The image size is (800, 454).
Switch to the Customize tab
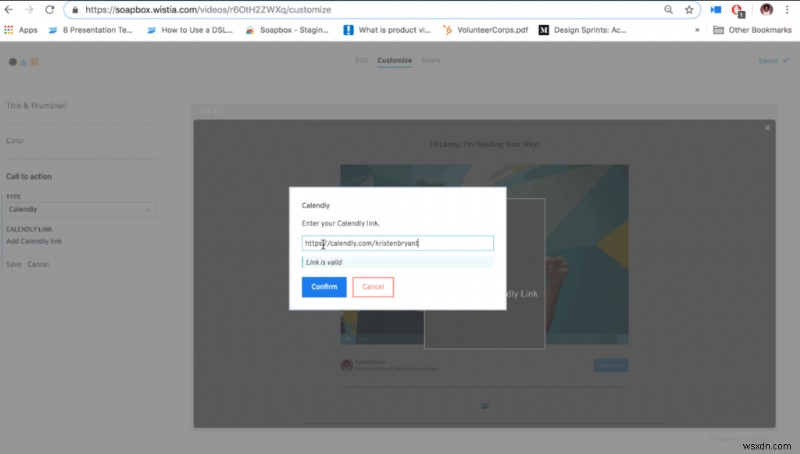point(394,60)
